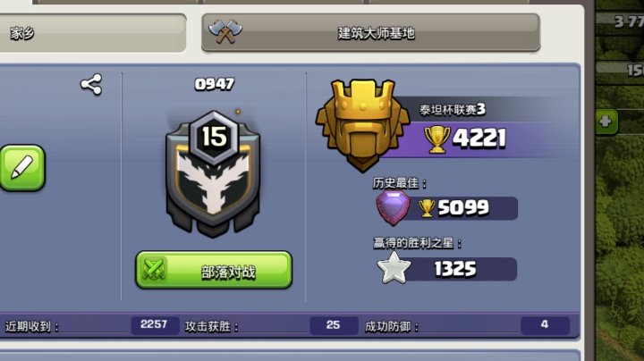This screenshot has height=361, width=644.
Task: Click the 部落对战 green button
Action: click(x=214, y=271)
